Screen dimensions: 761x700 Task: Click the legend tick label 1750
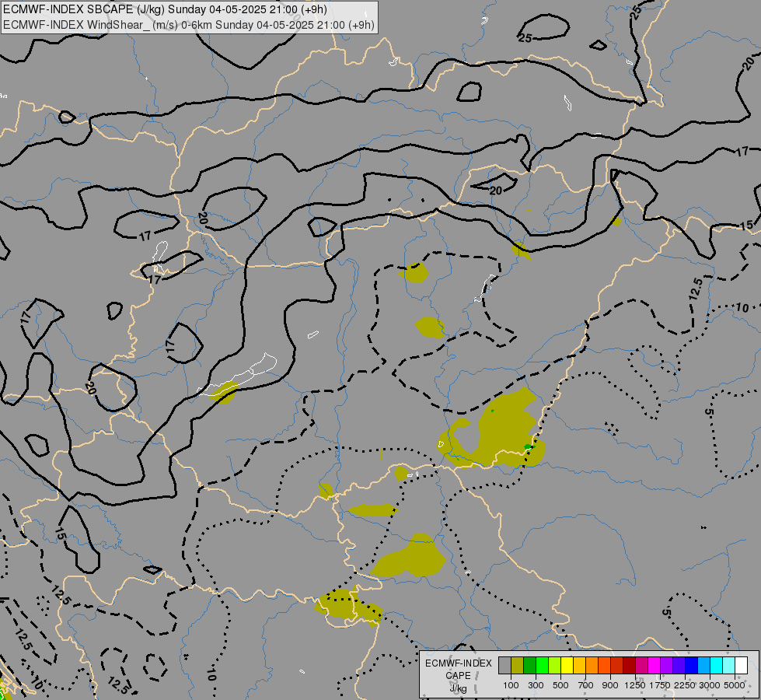tap(660, 685)
